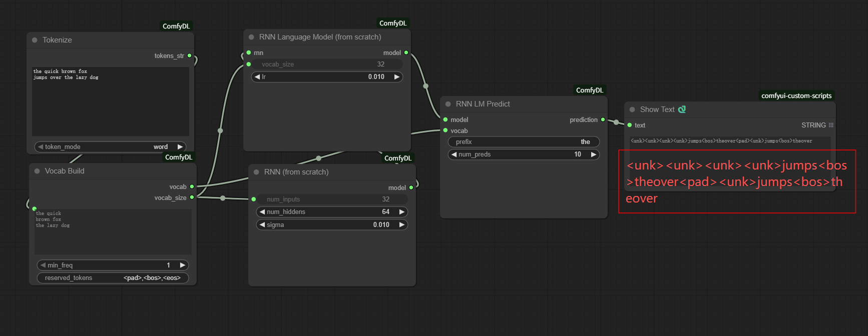The width and height of the screenshot is (868, 336).
Task: Select the Tokenize node title
Action: (57, 40)
